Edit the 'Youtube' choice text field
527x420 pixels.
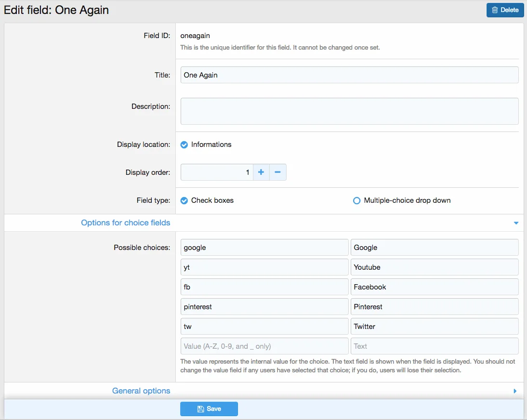coord(434,267)
